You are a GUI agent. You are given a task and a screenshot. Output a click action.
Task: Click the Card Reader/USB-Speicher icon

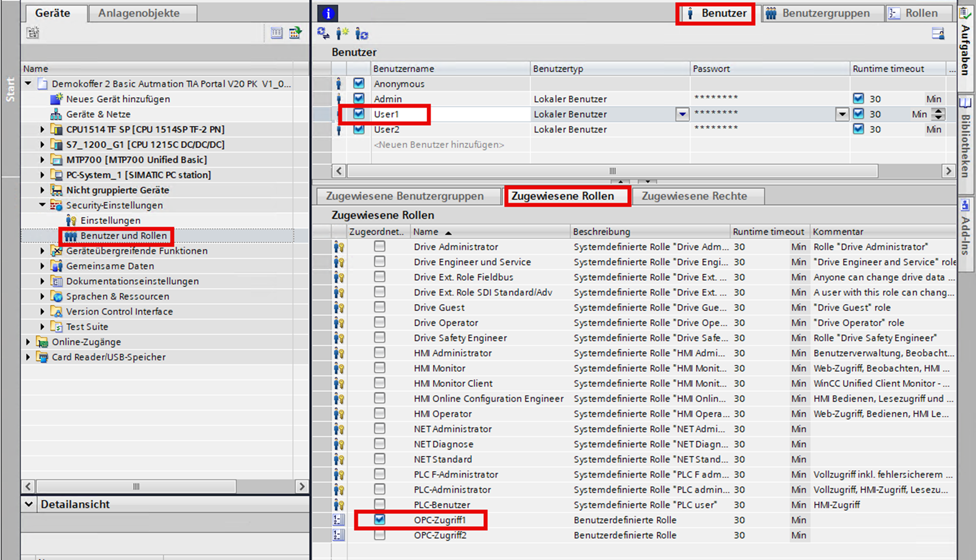[42, 357]
